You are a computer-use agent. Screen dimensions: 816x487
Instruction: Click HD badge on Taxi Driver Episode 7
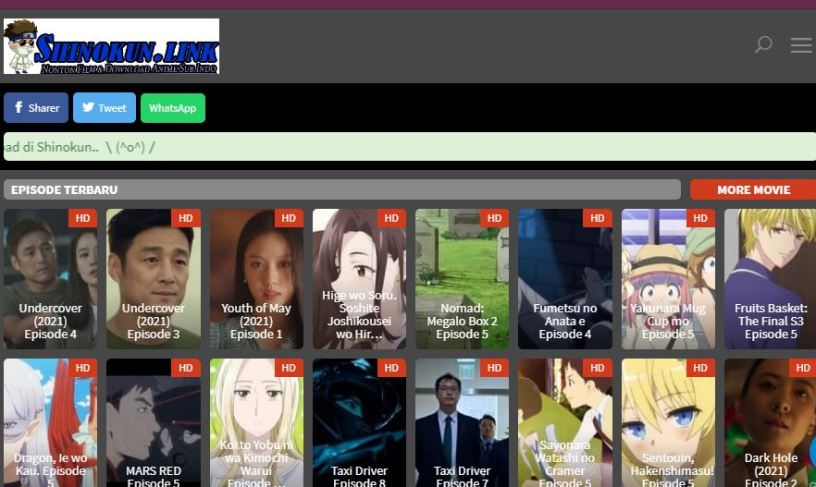click(x=495, y=368)
